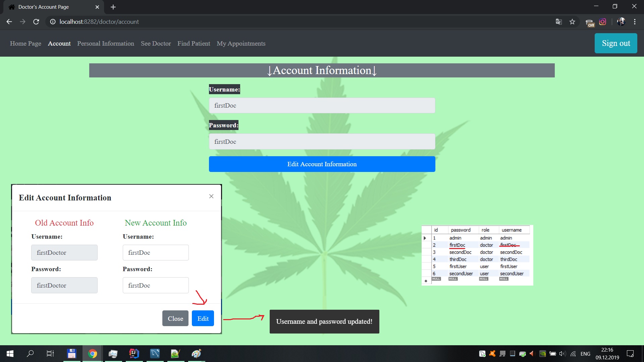The height and width of the screenshot is (362, 644).
Task: Click the Sign out button
Action: 615,43
